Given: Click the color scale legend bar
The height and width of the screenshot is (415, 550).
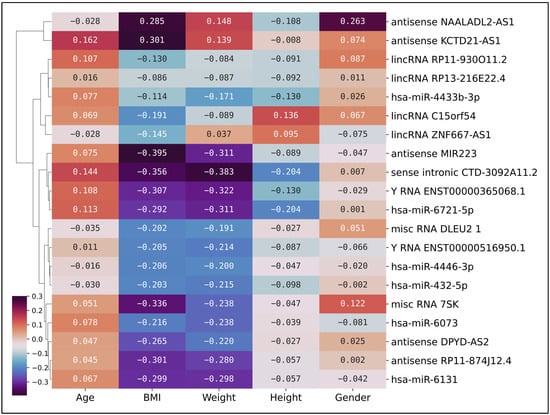Looking at the screenshot, I should 19,346.
